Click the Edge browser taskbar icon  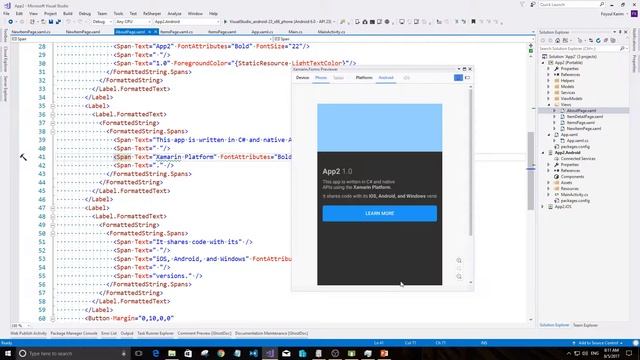pos(156,353)
